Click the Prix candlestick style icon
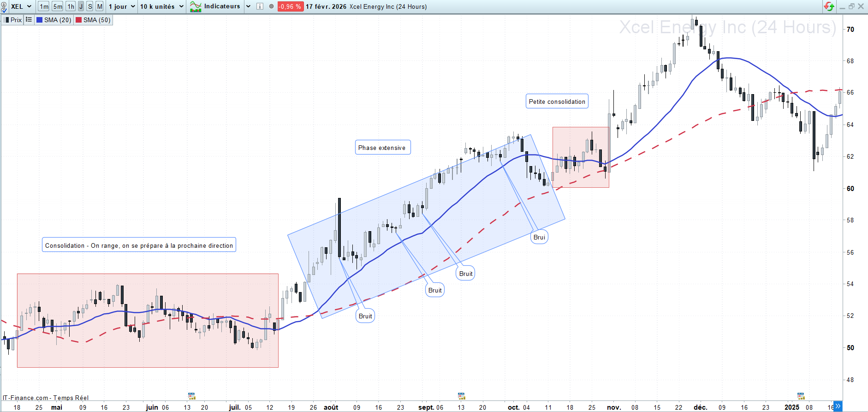Image resolution: width=868 pixels, height=412 pixels. (x=6, y=20)
